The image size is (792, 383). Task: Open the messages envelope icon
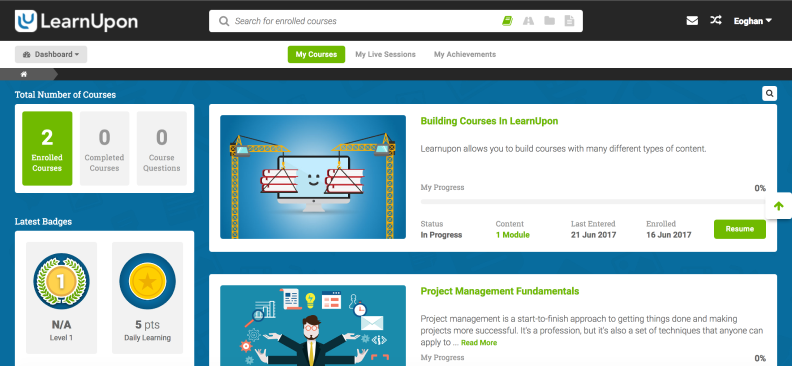692,21
